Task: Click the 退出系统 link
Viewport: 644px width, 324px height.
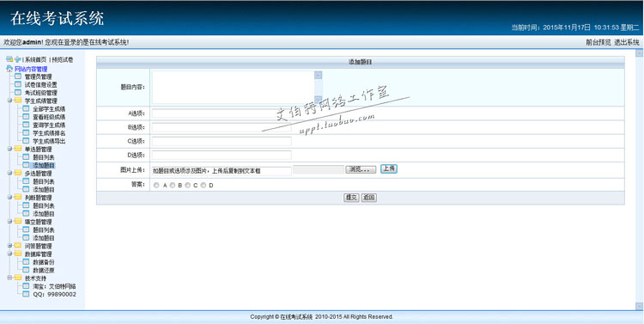Action: [x=626, y=42]
